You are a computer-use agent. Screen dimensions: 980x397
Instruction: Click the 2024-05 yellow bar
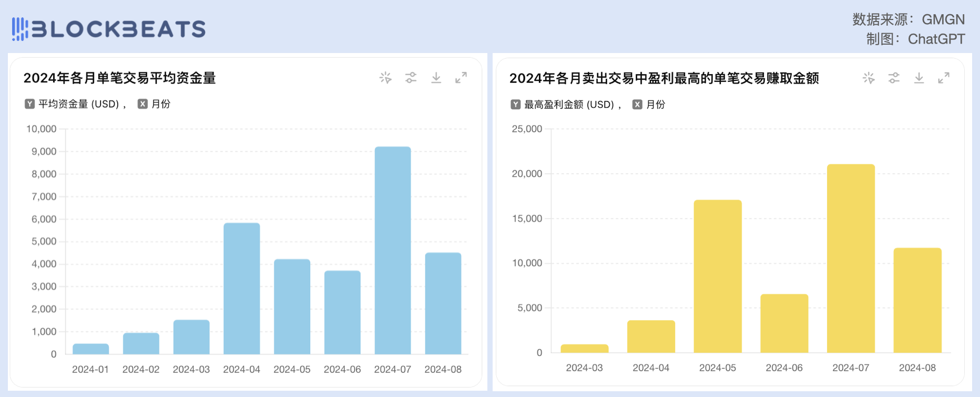[718, 276]
